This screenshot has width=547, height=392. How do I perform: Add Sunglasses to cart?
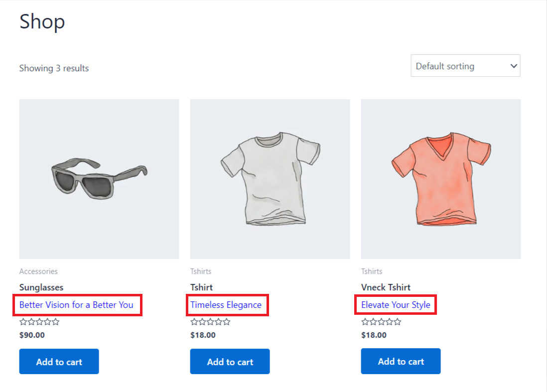[x=59, y=361]
